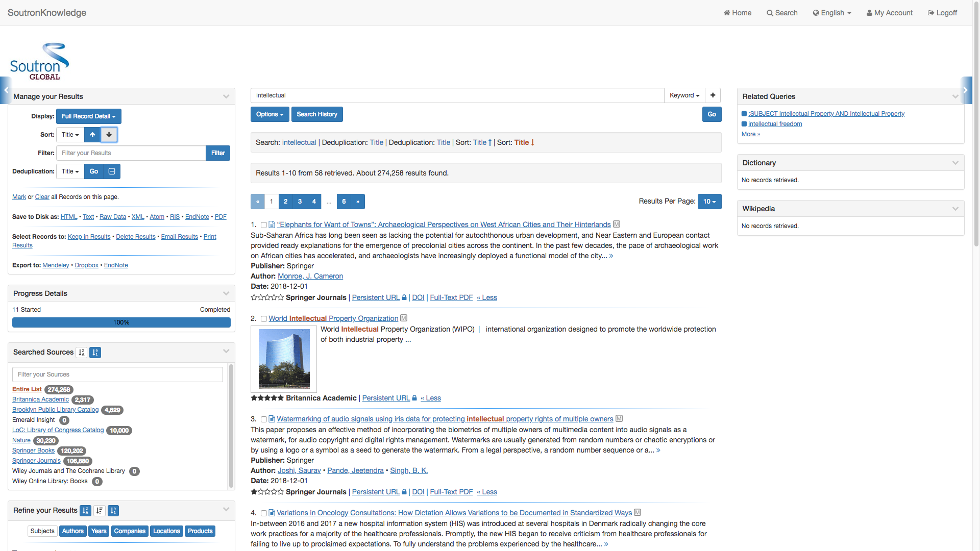Click the Filter your Sources input field

click(x=117, y=374)
